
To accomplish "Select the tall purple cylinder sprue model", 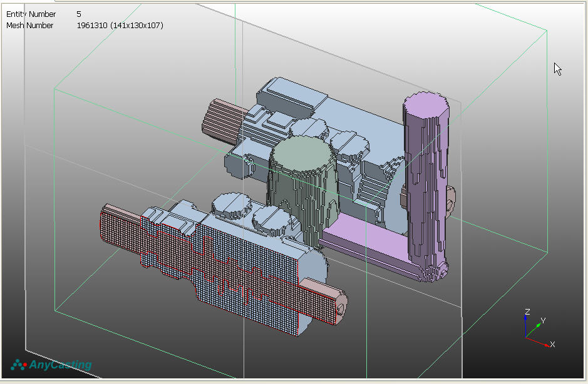I will pos(426,186).
